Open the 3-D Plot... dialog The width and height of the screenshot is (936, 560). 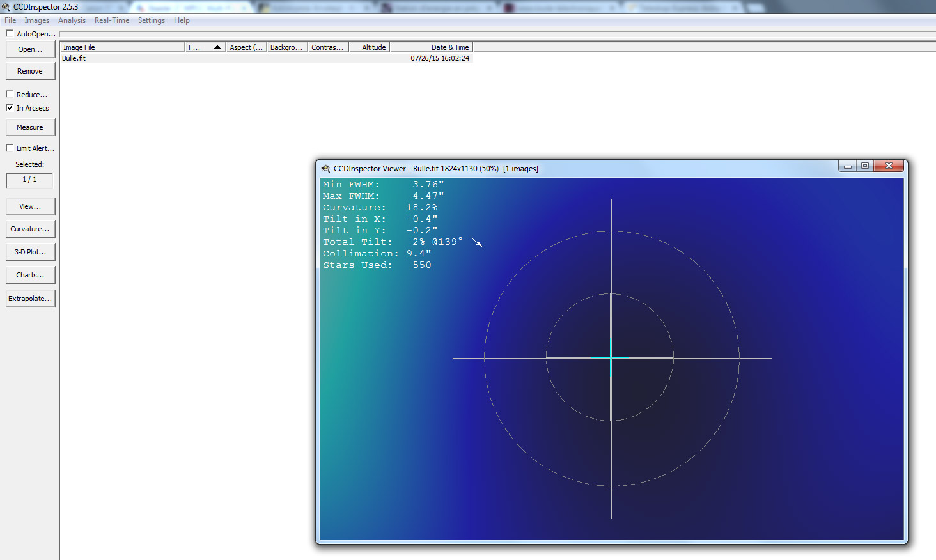tap(30, 252)
